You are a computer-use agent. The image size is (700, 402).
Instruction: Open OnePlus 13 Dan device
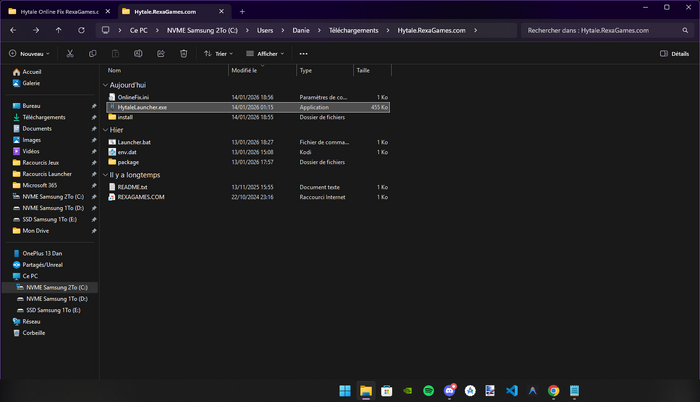pos(42,253)
